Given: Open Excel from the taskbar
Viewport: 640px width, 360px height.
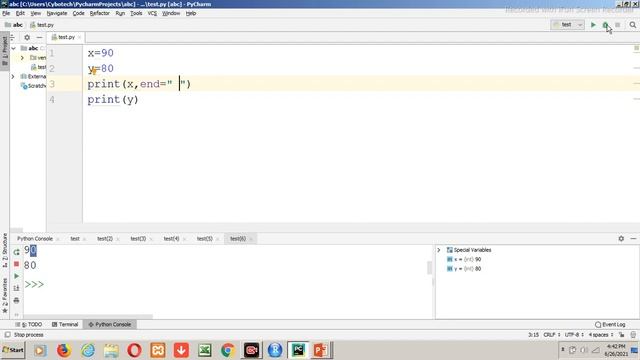Looking at the screenshot, I should tap(204, 350).
